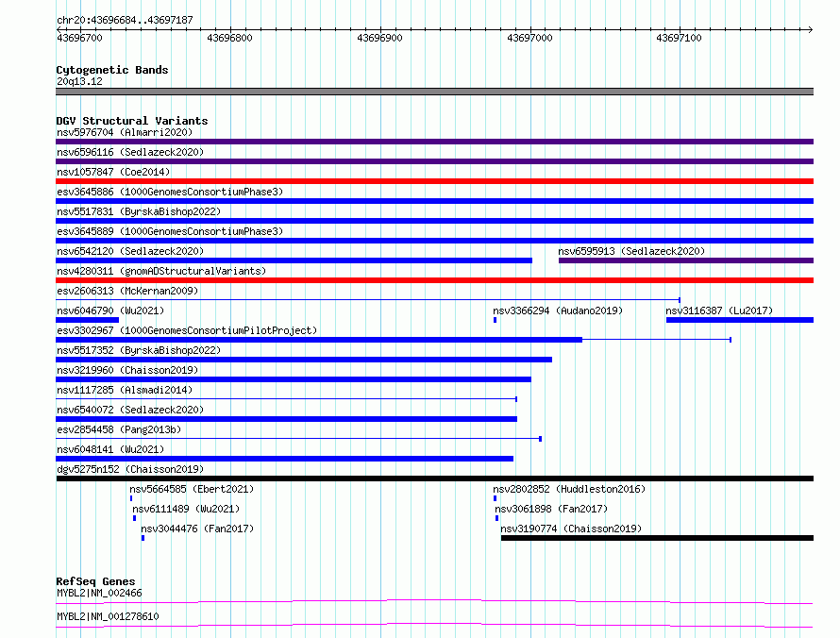Open the esv3302967 (1000GenomesConsortiumPilotProject) label
840x638 pixels.
click(x=187, y=330)
